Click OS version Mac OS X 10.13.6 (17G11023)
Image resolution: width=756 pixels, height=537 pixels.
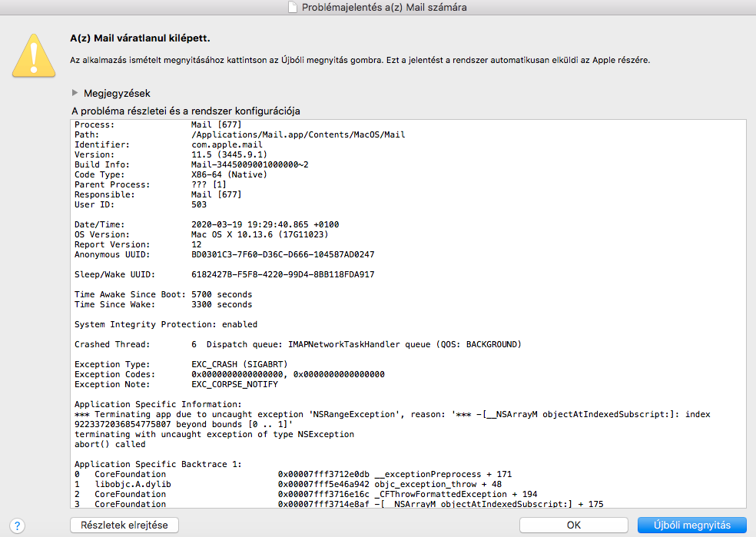(x=260, y=234)
